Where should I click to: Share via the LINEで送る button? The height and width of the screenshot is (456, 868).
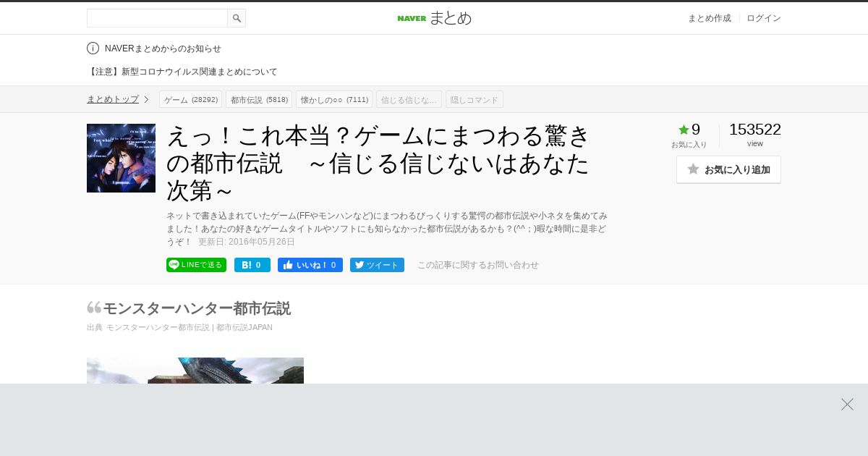[x=196, y=265]
